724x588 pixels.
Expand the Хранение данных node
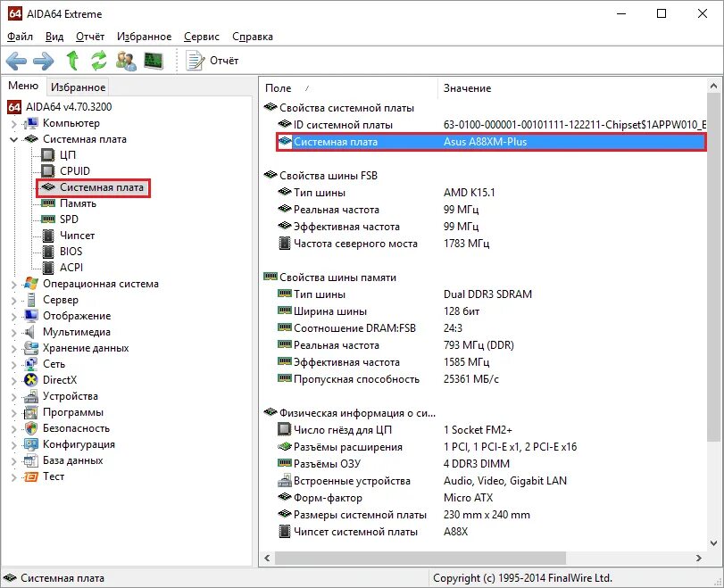[13, 349]
